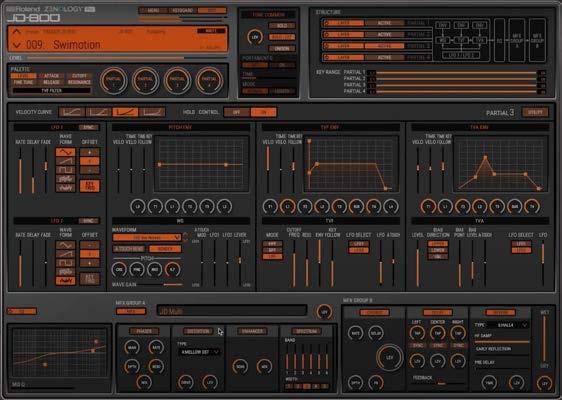Image resolution: width=562 pixels, height=400 pixels.
Task: Click the Partial 1 palette knob
Action: pos(113,80)
